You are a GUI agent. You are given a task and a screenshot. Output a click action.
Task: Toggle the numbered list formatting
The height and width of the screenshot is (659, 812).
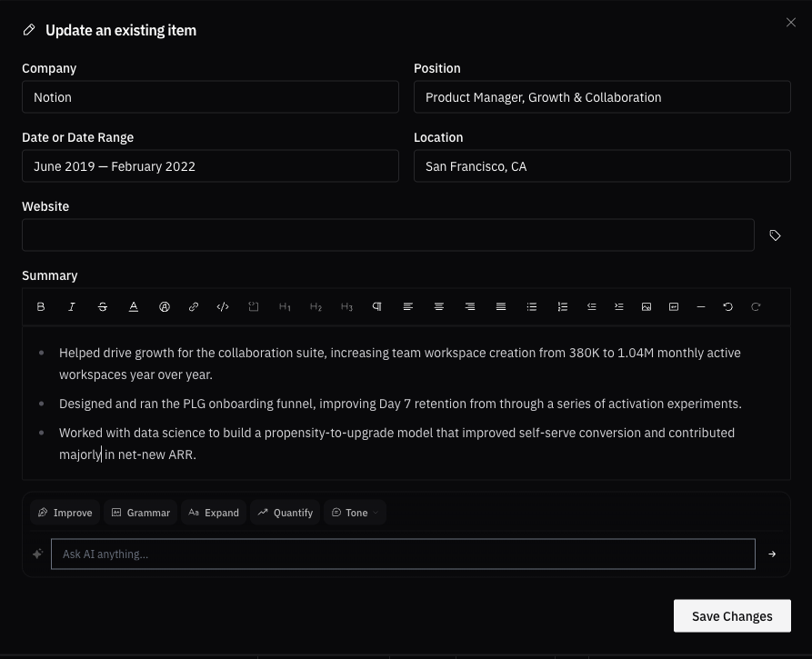click(563, 306)
